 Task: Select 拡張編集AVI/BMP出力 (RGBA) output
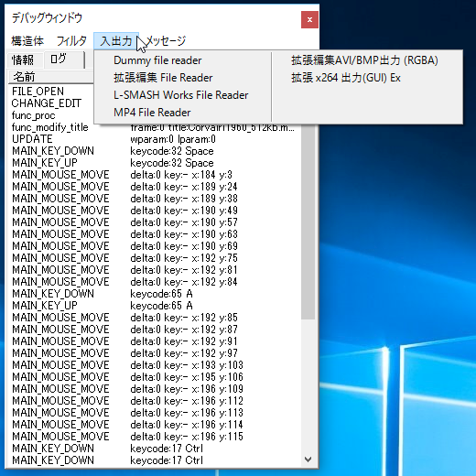[364, 60]
